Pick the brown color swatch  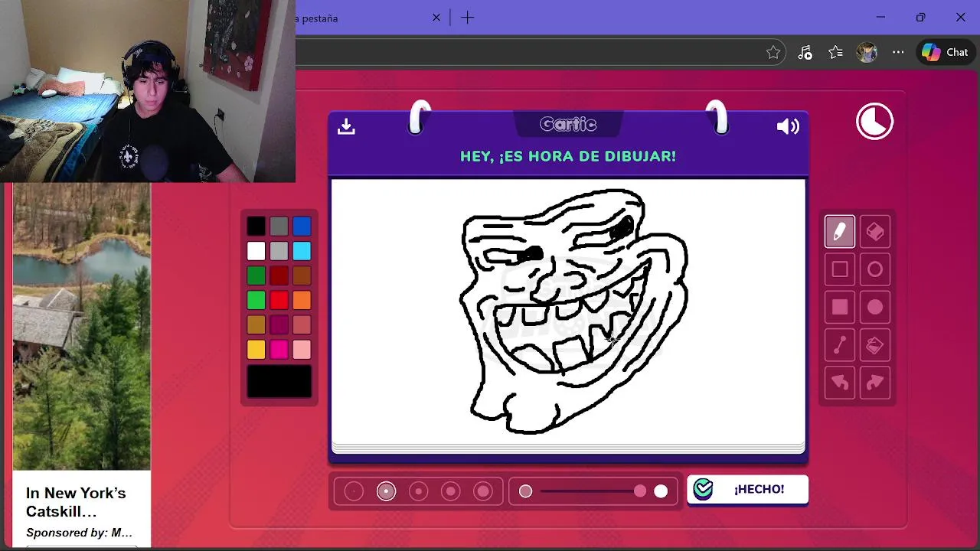(302, 275)
